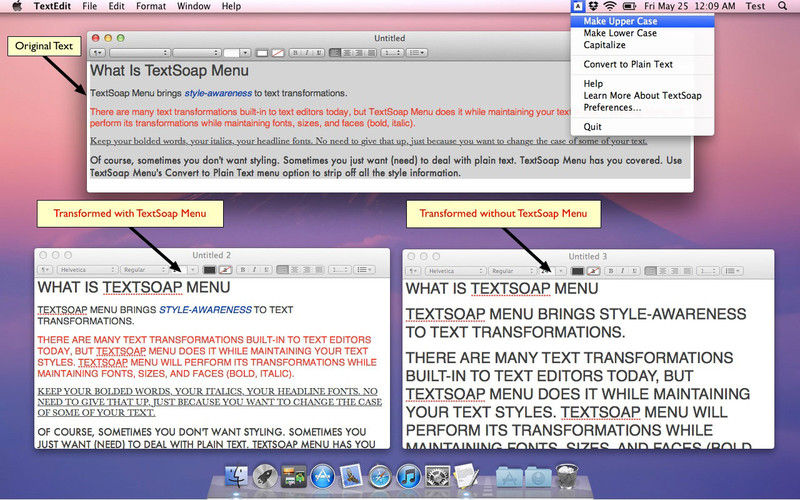Image resolution: width=800 pixels, height=500 pixels.
Task: Open Regular typeface popup in Untitled 2
Action: point(143,269)
